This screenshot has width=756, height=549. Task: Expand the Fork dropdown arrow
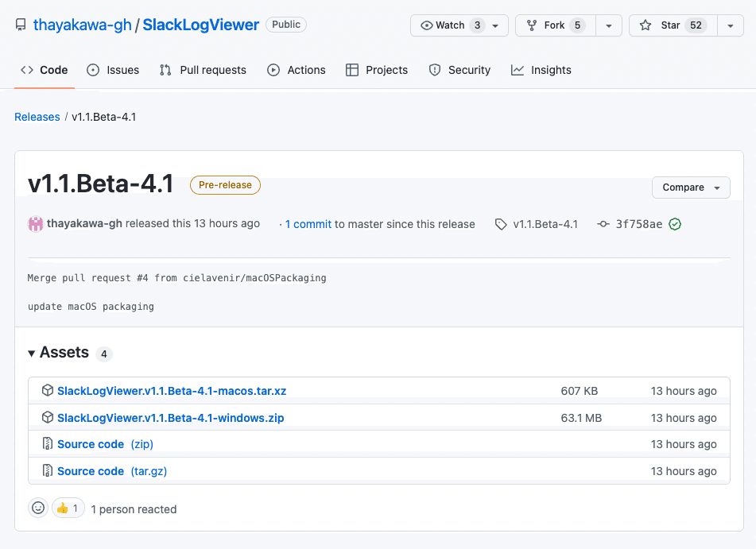tap(609, 25)
